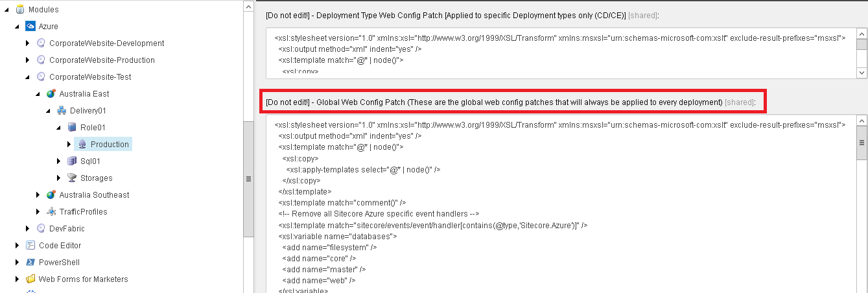Click the Web Forms for Marketers folder icon

(30, 279)
